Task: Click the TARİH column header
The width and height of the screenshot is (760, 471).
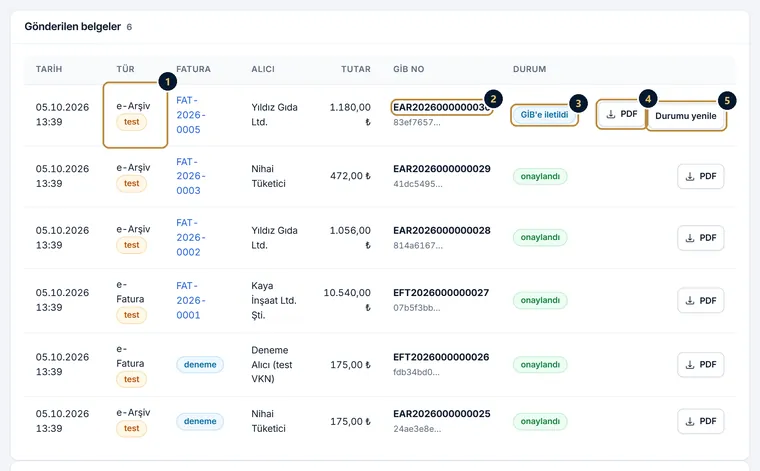Action: coord(49,69)
